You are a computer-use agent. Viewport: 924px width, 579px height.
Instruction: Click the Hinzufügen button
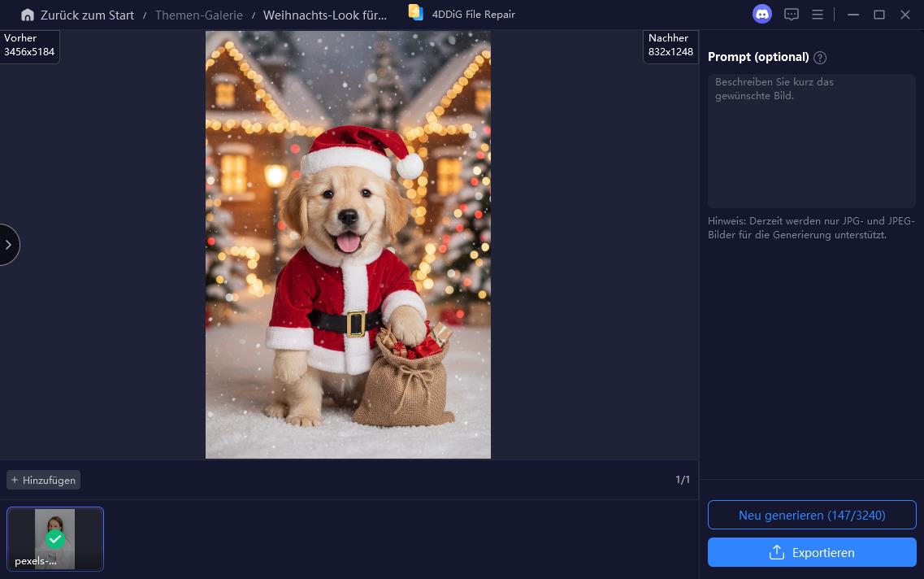(43, 480)
